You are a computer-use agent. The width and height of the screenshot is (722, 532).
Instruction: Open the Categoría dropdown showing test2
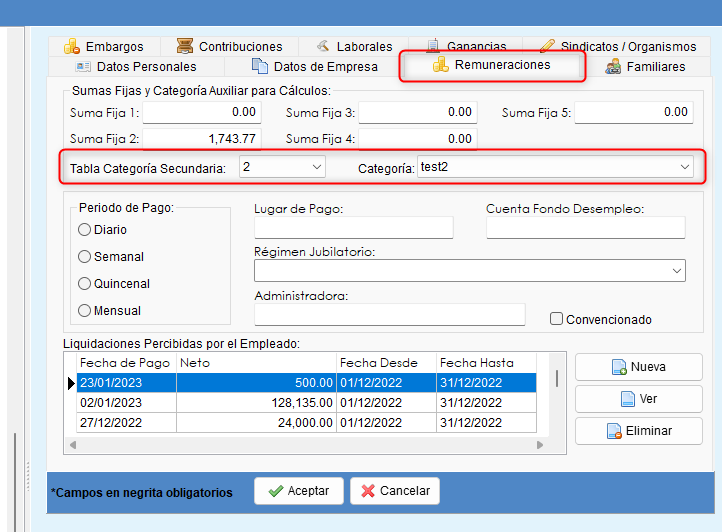pyautogui.click(x=684, y=167)
